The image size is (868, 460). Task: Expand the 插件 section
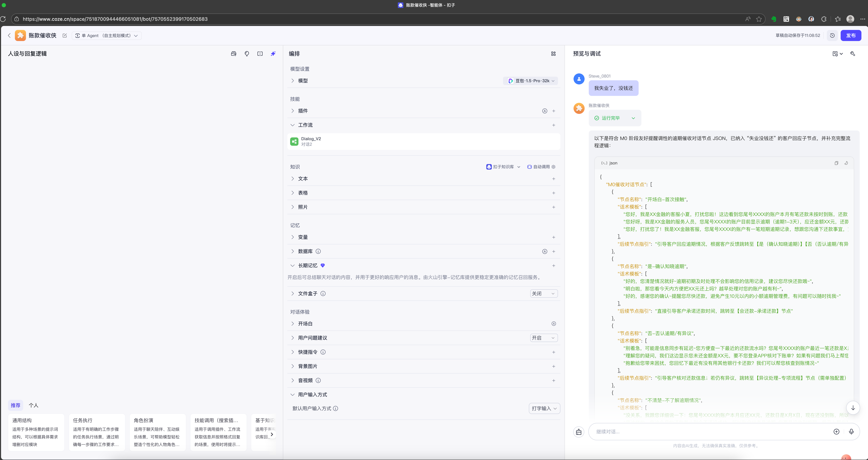click(303, 111)
